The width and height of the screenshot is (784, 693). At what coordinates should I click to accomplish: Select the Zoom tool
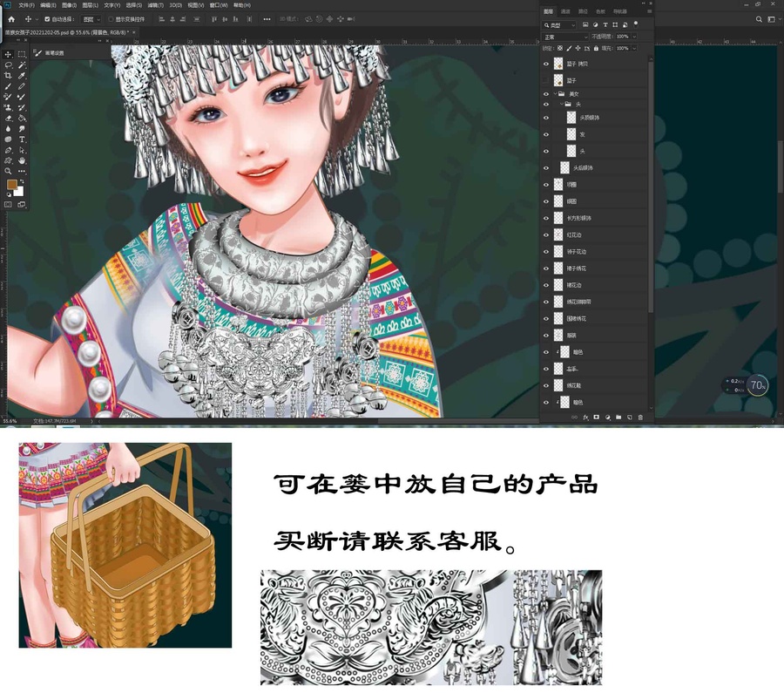(x=8, y=171)
